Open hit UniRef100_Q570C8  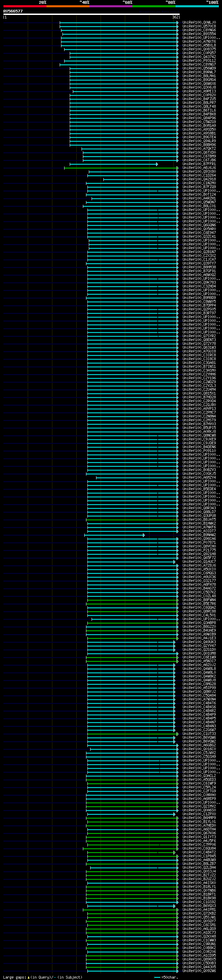coord(199,27)
